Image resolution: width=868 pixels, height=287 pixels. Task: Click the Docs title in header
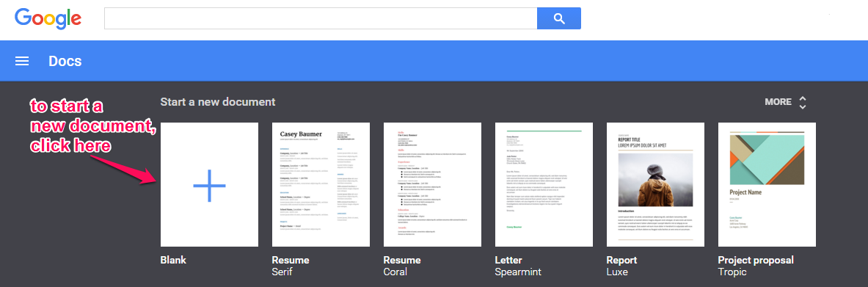[65, 61]
